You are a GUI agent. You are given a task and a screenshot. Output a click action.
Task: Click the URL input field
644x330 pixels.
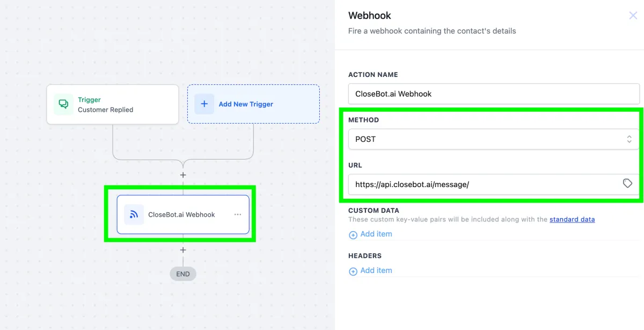pyautogui.click(x=494, y=184)
